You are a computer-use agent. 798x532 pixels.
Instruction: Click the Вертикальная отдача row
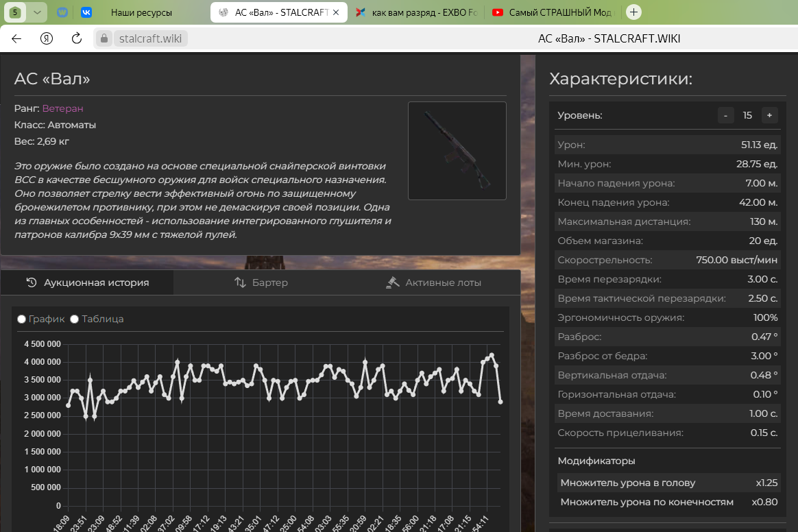tap(667, 375)
